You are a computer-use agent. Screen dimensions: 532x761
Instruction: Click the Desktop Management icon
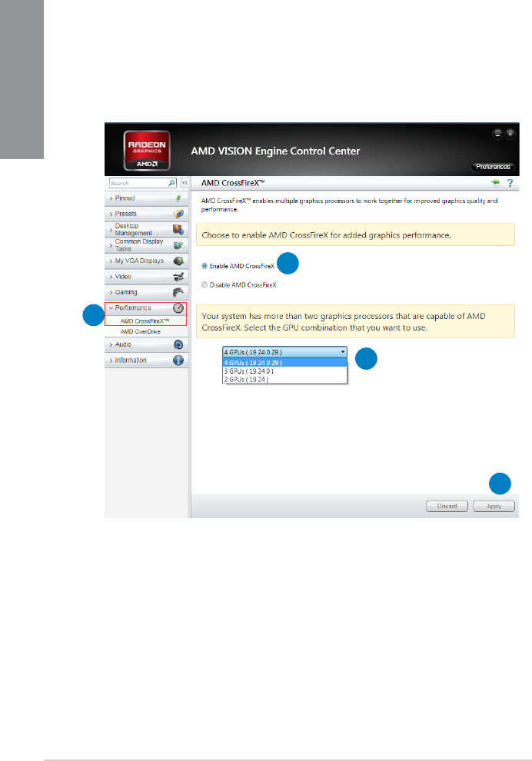coord(178,229)
